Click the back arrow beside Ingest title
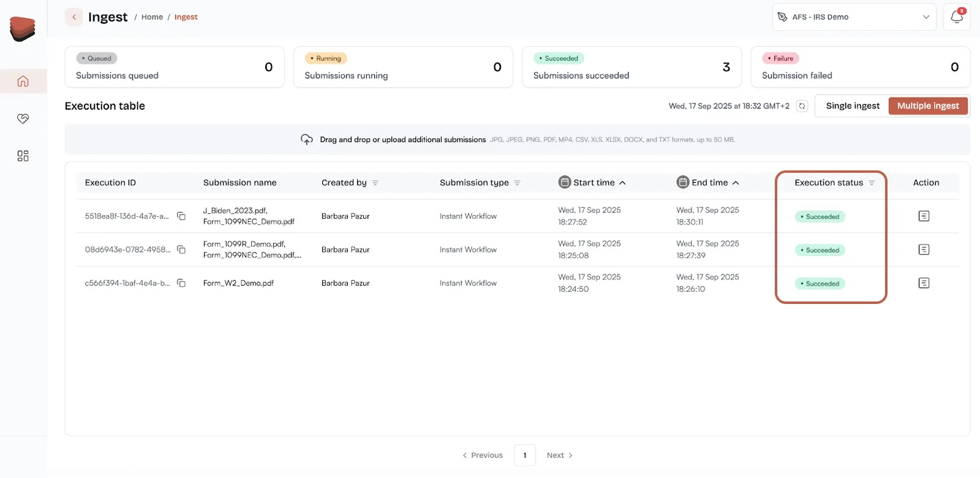 coord(73,17)
